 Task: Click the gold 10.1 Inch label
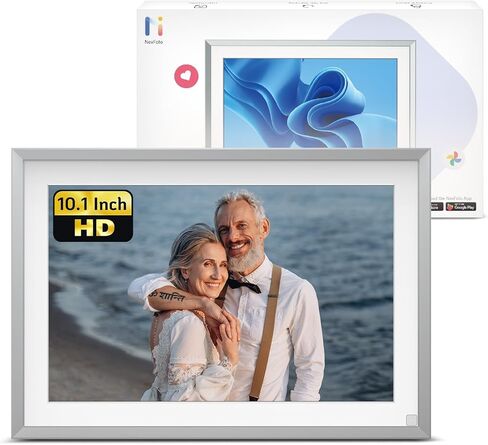pyautogui.click(x=93, y=204)
